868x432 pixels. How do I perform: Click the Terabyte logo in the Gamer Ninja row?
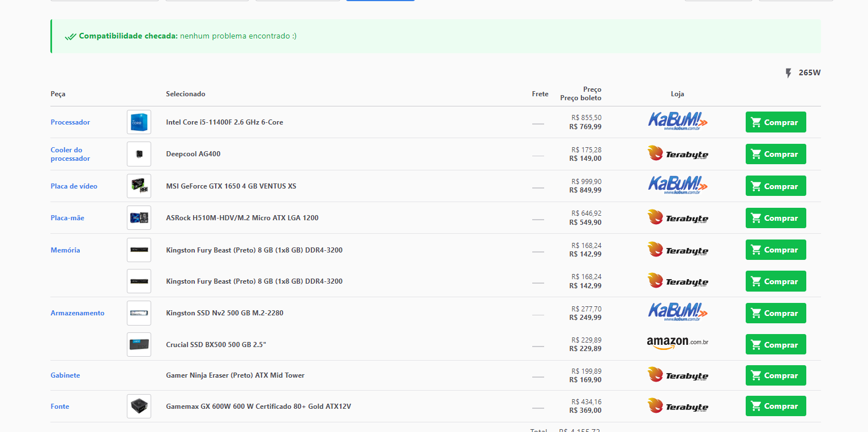pyautogui.click(x=678, y=375)
